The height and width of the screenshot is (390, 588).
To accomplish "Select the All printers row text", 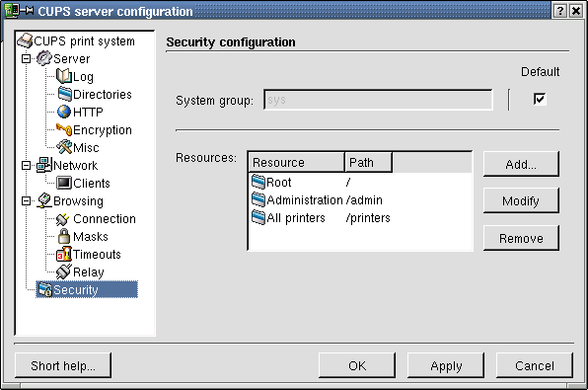I will tap(296, 218).
